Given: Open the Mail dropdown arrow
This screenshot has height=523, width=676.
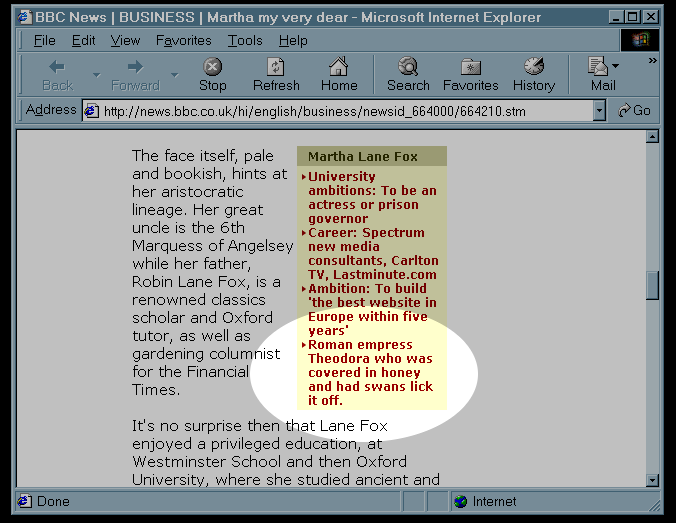Looking at the screenshot, I should (615, 66).
